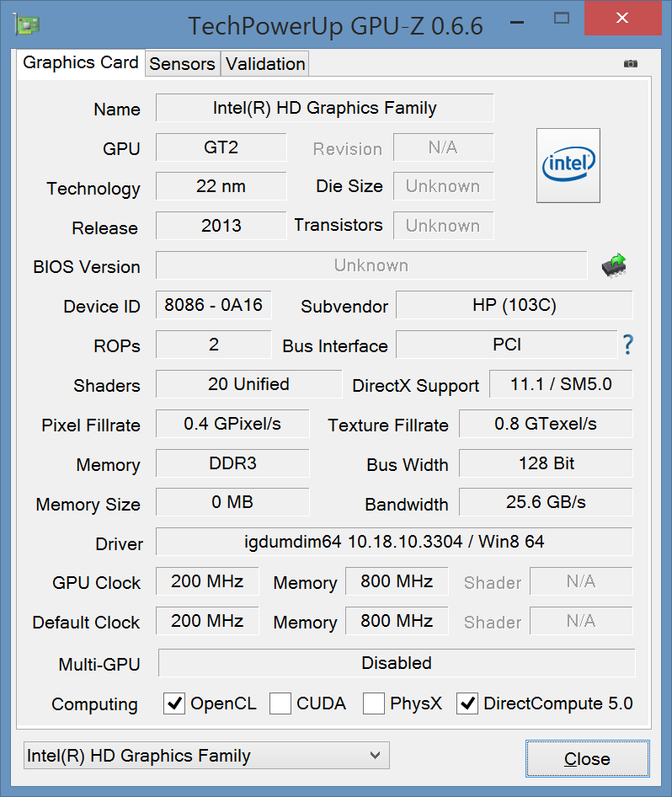Toggle the CUDA checkbox
This screenshot has width=672, height=797.
[x=281, y=703]
